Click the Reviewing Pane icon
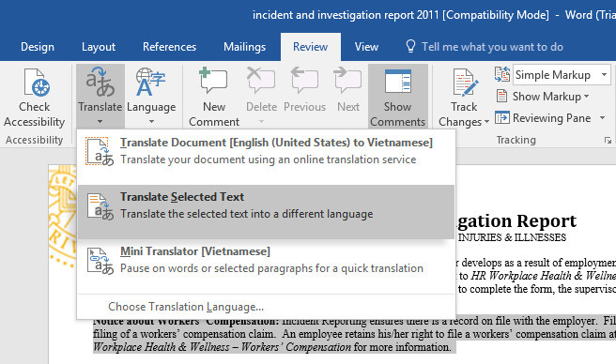Viewport: 616px width, 364px height. (502, 118)
